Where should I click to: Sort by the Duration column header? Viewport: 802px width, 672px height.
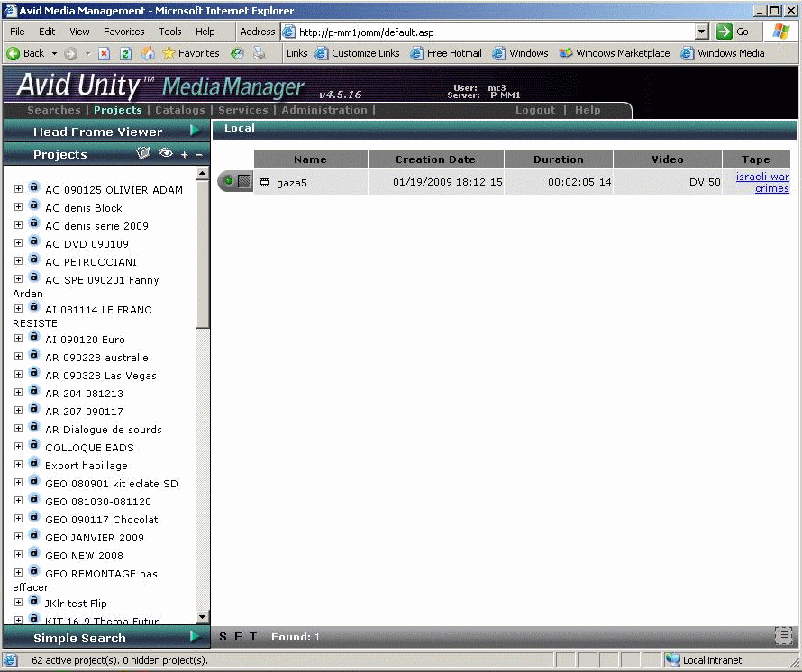[559, 159]
